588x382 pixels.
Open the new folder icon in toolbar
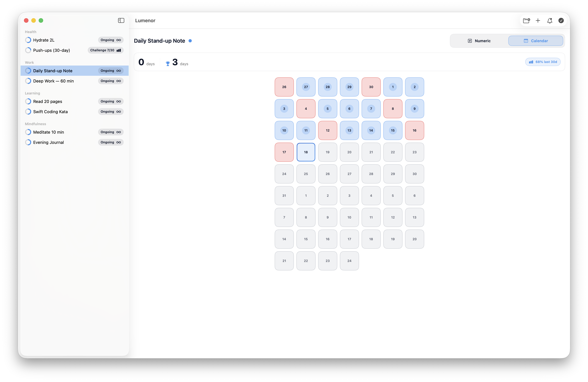[526, 20]
